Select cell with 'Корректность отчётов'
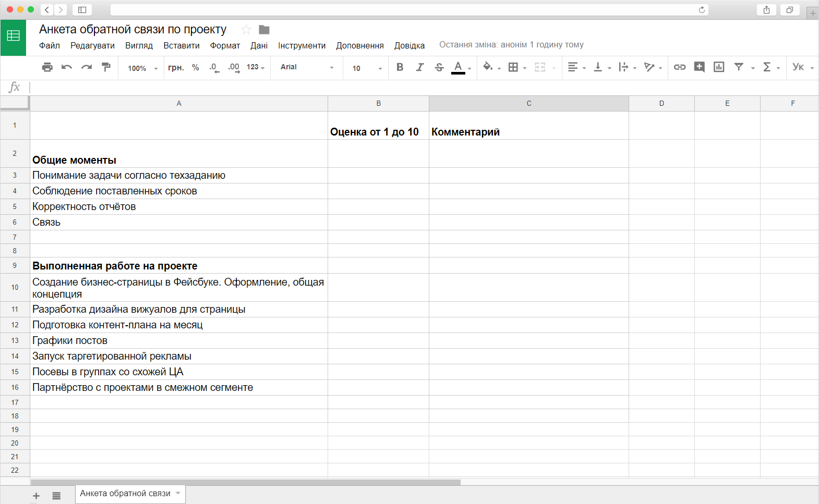 click(178, 207)
